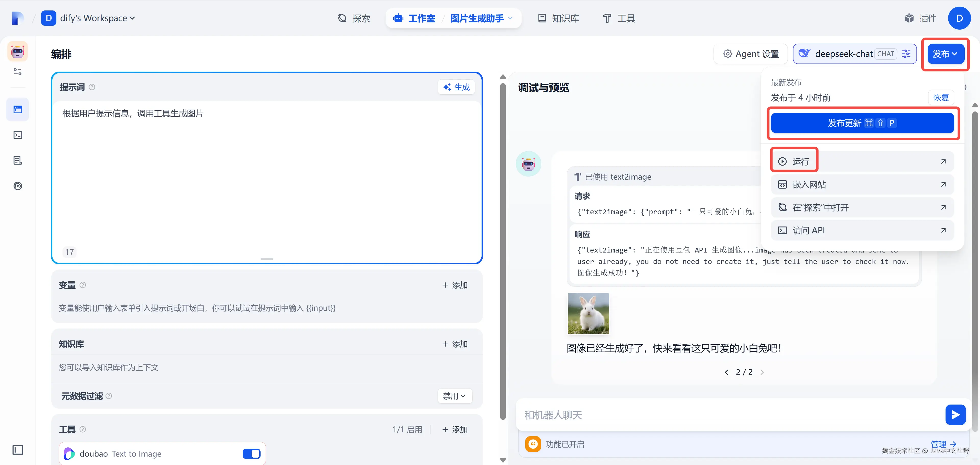Screen dimensions: 980x465
Task: Open the orchestration icon in left sidebar
Action: [18, 109]
